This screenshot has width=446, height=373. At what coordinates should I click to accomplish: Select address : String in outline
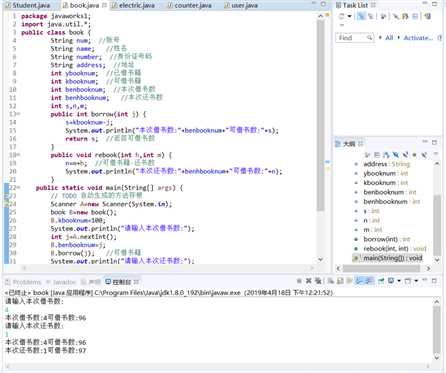pos(387,164)
